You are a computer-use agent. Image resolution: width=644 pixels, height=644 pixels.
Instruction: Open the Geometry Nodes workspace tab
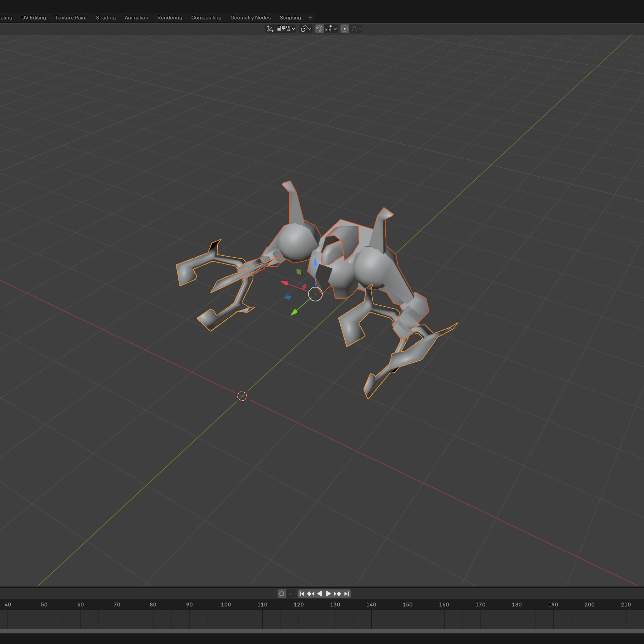click(x=250, y=18)
